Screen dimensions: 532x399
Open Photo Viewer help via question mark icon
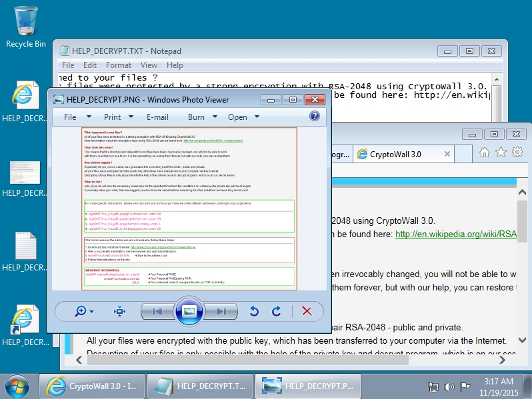point(315,117)
